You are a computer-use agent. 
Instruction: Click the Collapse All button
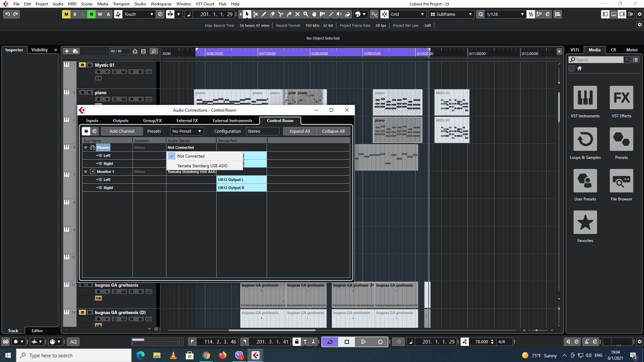pyautogui.click(x=333, y=131)
